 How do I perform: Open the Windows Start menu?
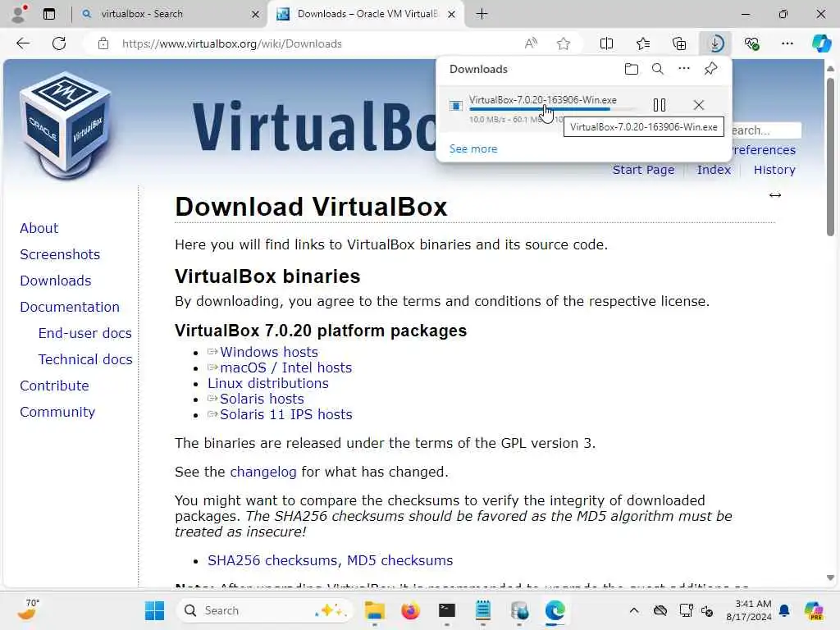coord(155,610)
